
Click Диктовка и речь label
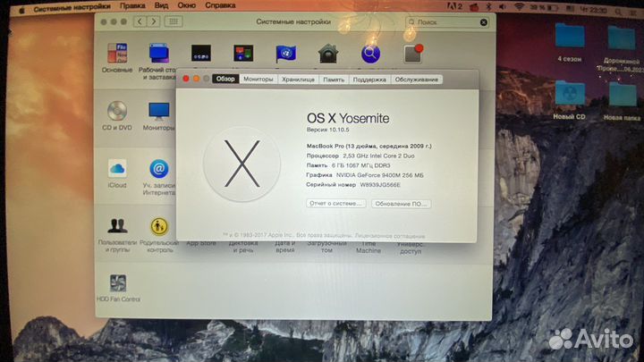[x=243, y=247]
